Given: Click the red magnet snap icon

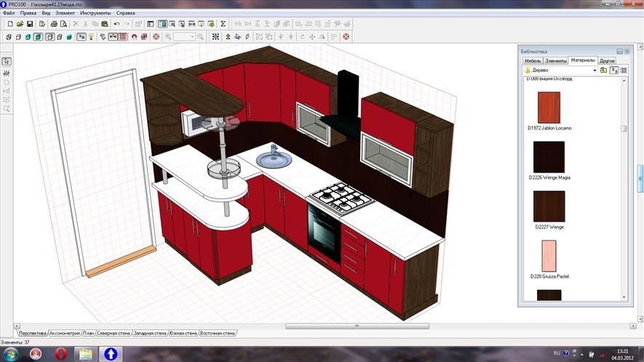Looking at the screenshot, I should coord(134,37).
